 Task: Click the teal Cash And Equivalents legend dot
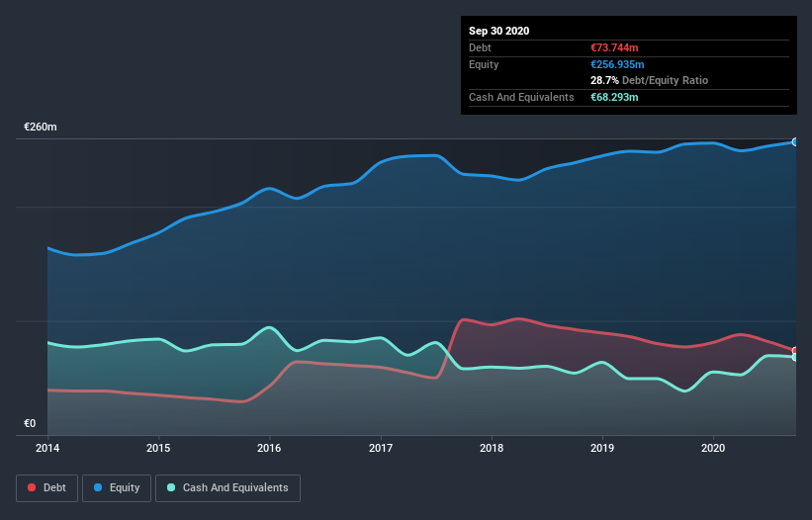click(171, 487)
